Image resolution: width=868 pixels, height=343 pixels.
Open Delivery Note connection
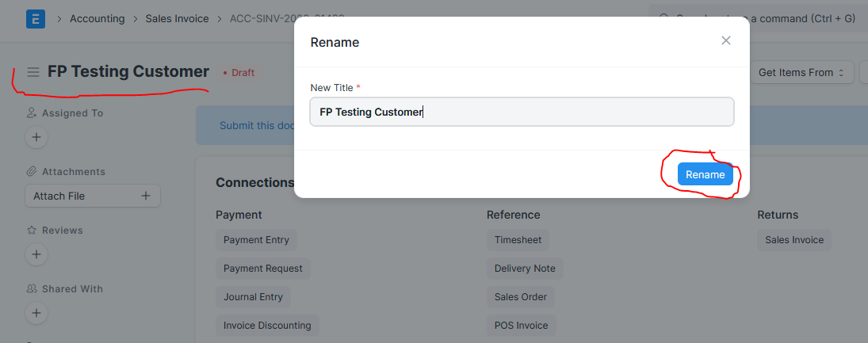click(525, 269)
